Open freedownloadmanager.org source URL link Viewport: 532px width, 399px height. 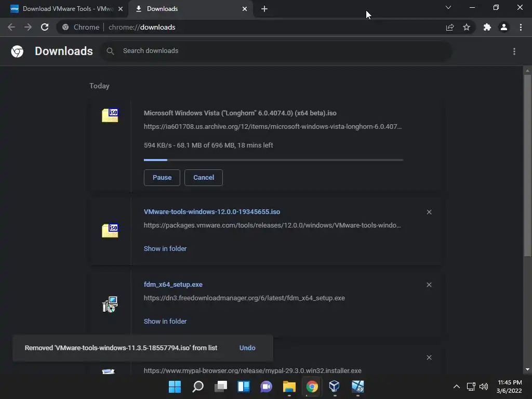point(244,298)
